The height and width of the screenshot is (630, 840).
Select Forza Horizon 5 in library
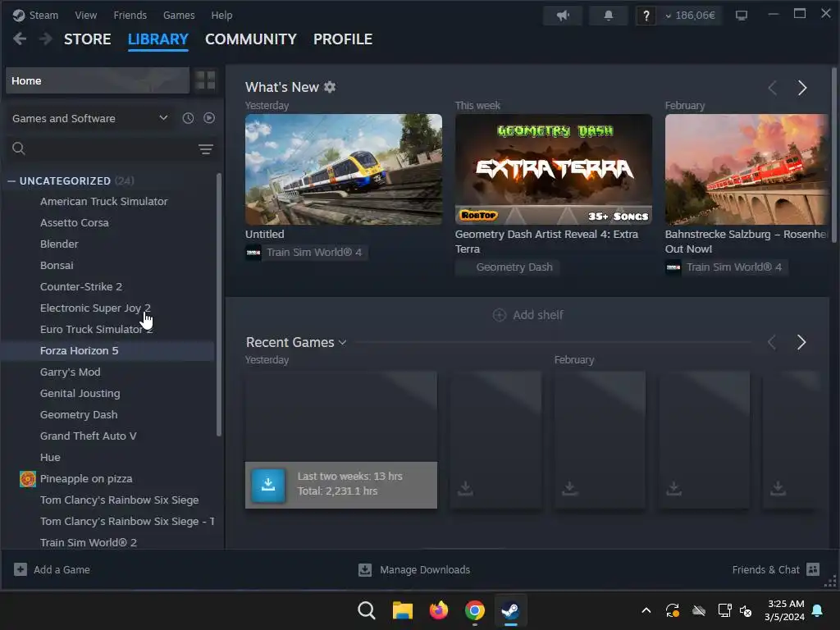(x=79, y=351)
